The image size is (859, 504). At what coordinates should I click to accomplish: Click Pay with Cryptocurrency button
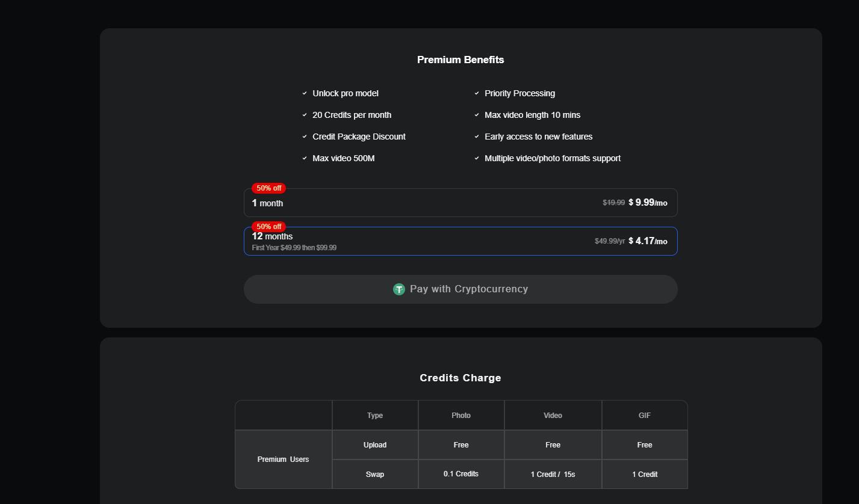(461, 289)
